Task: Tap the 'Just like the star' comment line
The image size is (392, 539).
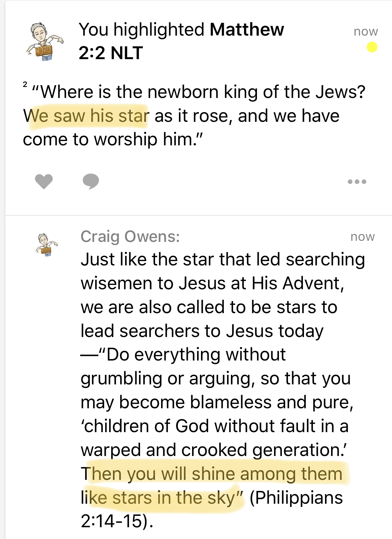Action: 222,259
